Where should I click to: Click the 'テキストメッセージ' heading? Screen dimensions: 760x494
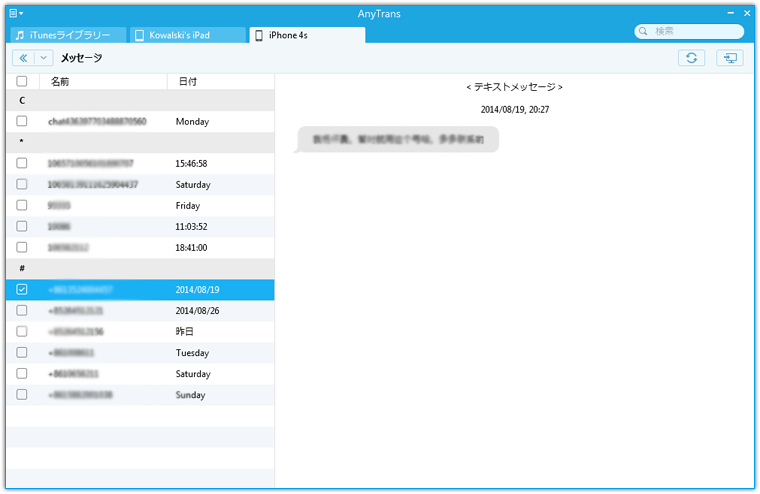coord(514,87)
